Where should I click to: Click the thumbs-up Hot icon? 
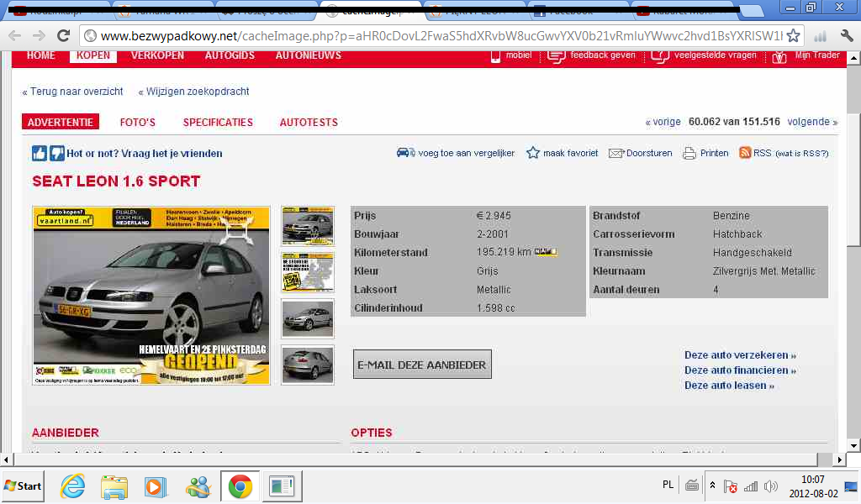point(39,153)
